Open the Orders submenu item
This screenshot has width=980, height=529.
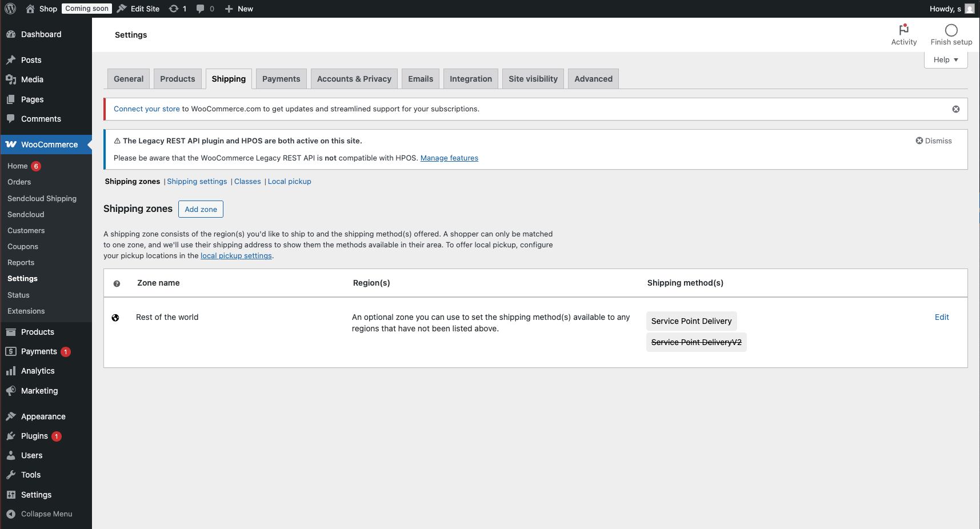[19, 182]
